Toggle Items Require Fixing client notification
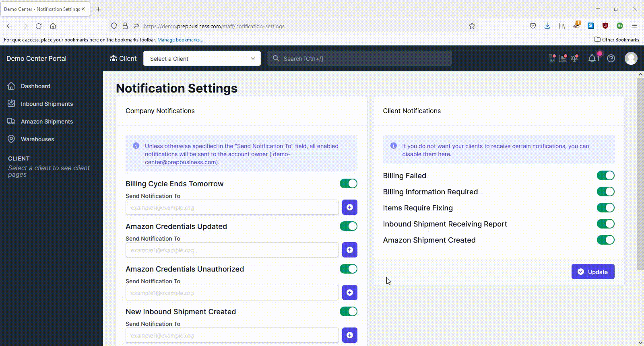Screen dimensions: 644x346 (x=606, y=208)
